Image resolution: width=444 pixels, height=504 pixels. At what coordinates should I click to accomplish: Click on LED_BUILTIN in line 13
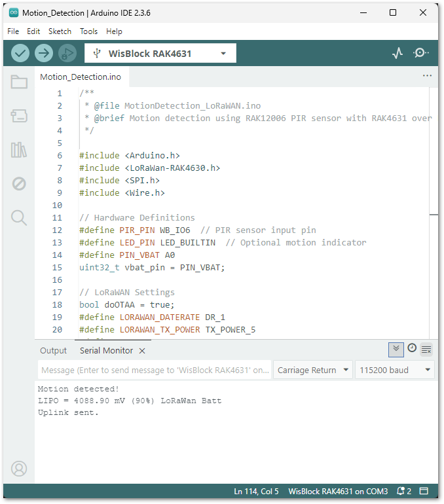(188, 243)
